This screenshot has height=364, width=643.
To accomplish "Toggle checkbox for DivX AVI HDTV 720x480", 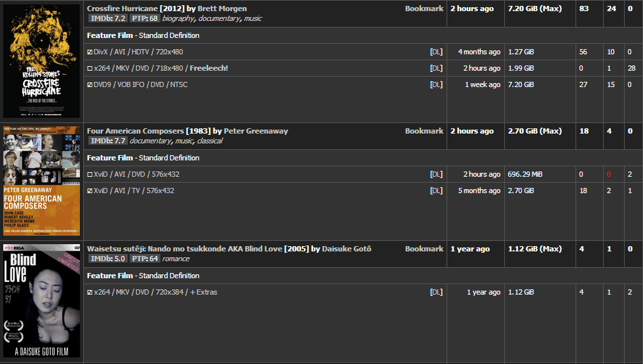I will pyautogui.click(x=90, y=52).
